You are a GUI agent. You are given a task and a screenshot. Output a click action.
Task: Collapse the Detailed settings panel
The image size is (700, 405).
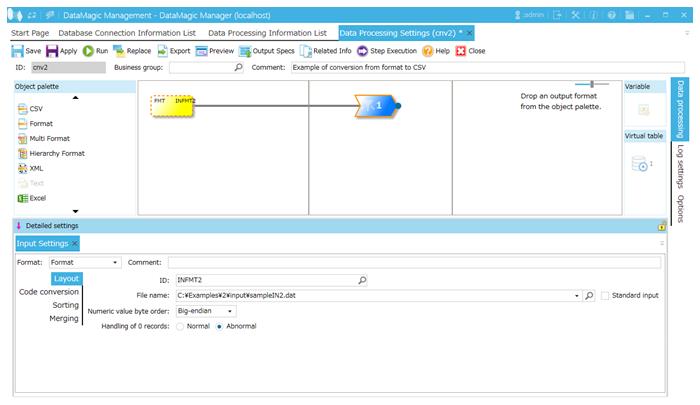pos(19,226)
